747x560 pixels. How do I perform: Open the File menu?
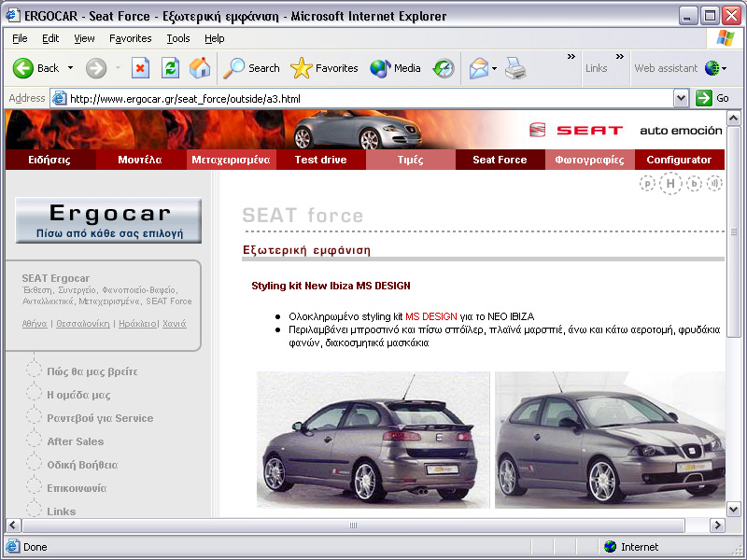coord(20,38)
